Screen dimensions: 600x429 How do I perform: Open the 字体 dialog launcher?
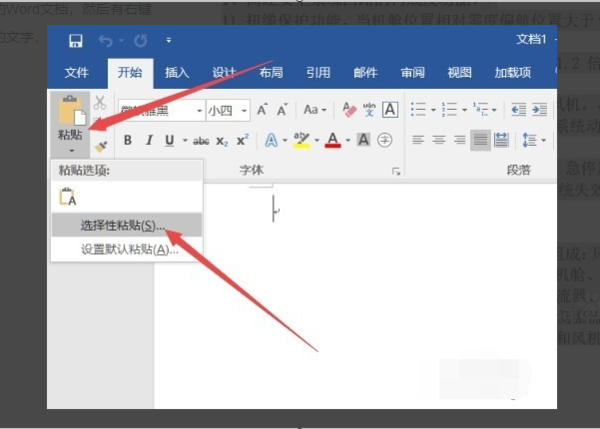[396, 171]
